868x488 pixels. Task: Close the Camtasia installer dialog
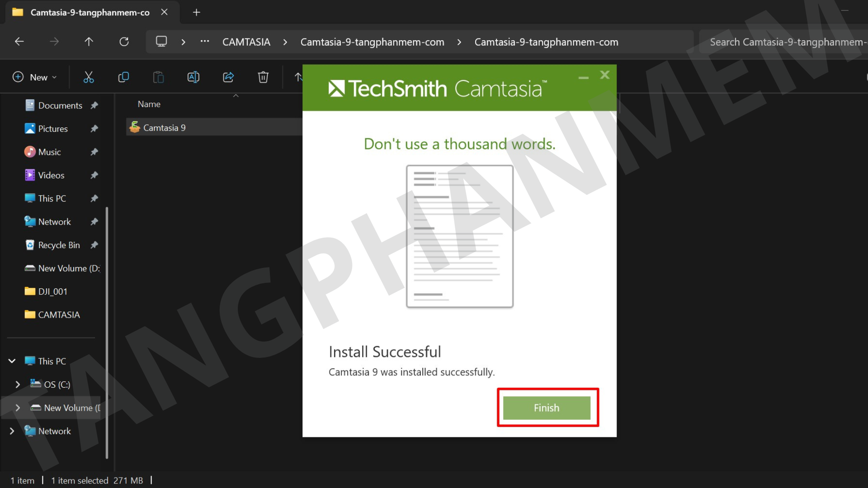tap(605, 75)
